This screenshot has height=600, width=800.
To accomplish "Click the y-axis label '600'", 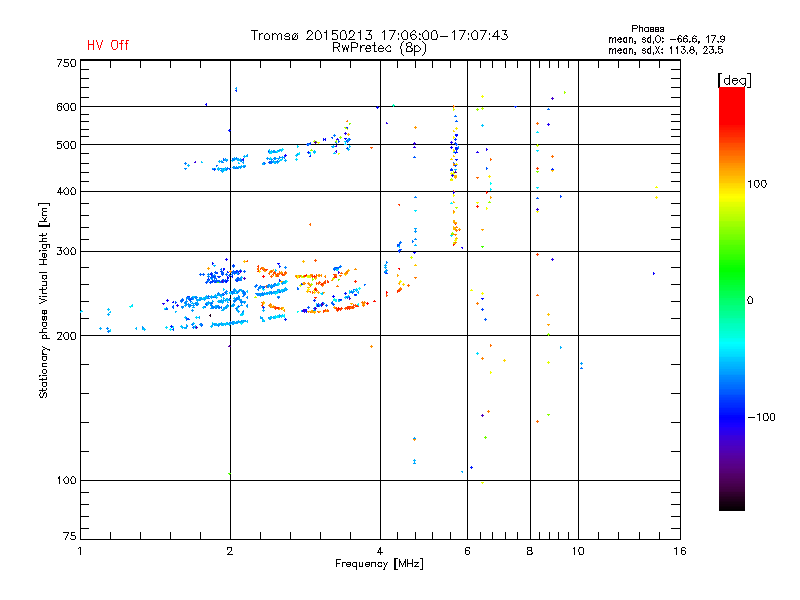I will click(x=67, y=107).
